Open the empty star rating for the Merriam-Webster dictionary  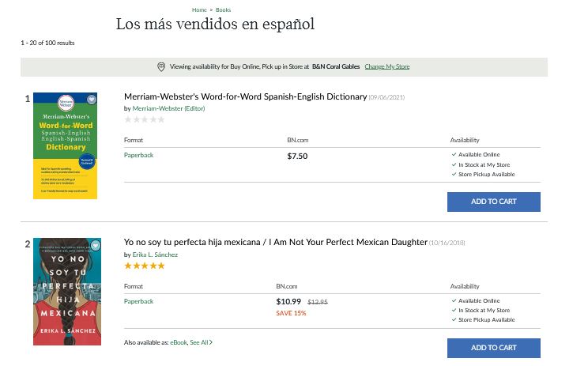coord(145,119)
